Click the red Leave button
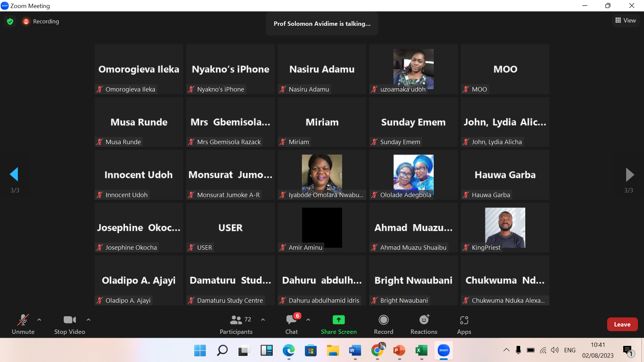644x362 pixels. pyautogui.click(x=622, y=324)
